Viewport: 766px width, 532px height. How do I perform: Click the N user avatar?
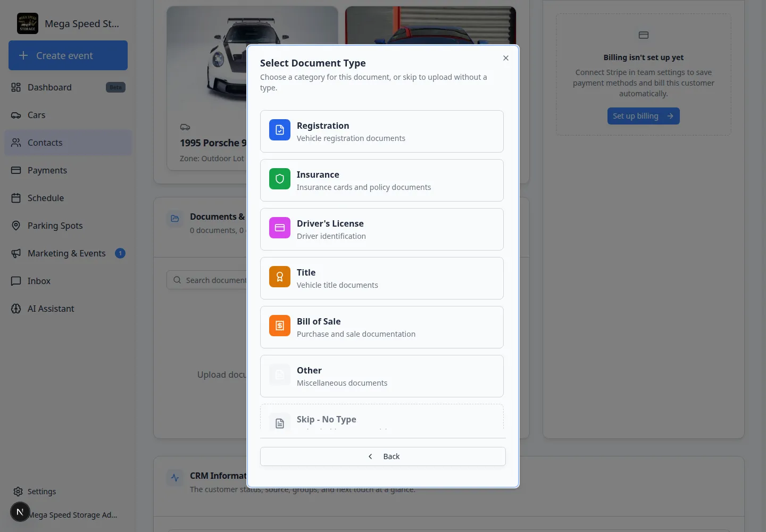tap(20, 512)
